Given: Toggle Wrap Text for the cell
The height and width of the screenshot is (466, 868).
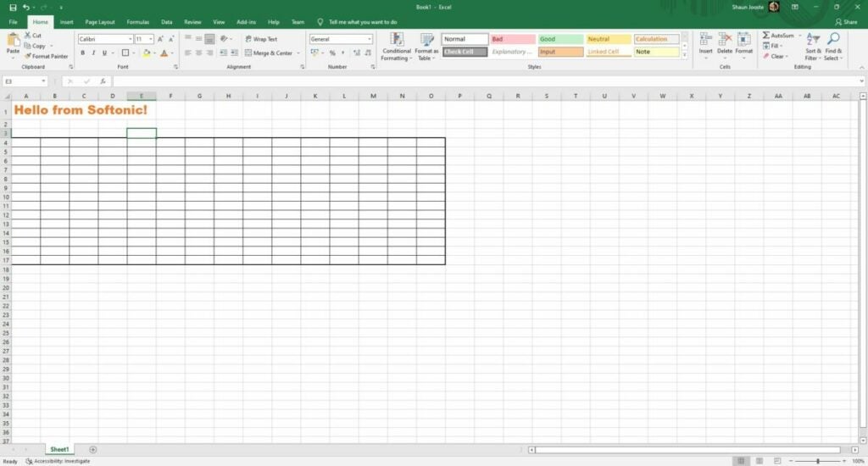Looking at the screenshot, I should pos(261,39).
